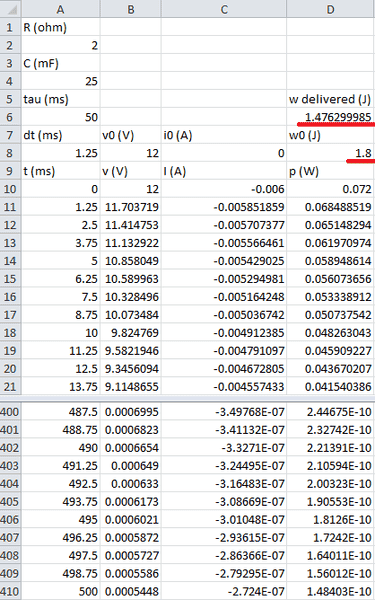Viewport: 375px width, 600px height.
Task: Select the C (mF) value cell 25
Action: pyautogui.click(x=60, y=81)
